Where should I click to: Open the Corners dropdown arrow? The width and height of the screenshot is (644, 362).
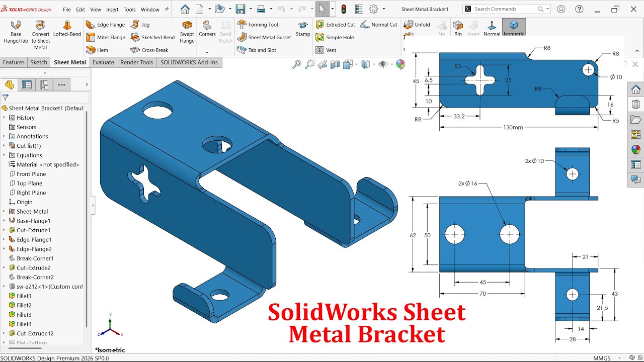click(x=207, y=52)
